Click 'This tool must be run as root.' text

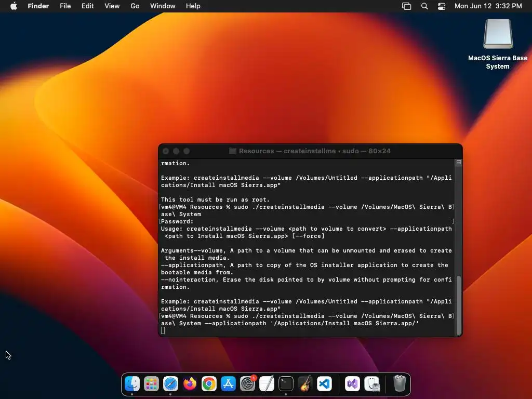[216, 199]
